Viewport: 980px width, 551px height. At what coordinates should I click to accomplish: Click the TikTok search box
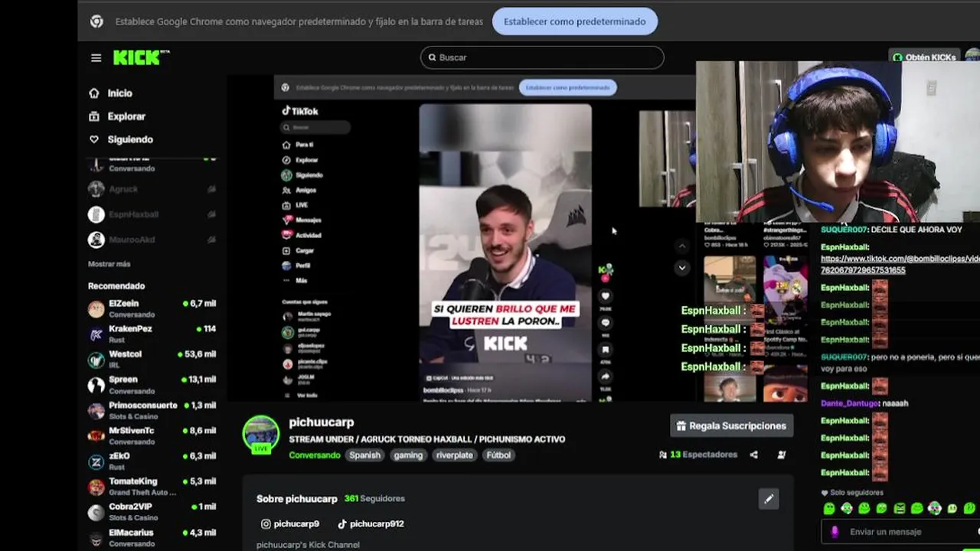click(x=315, y=127)
